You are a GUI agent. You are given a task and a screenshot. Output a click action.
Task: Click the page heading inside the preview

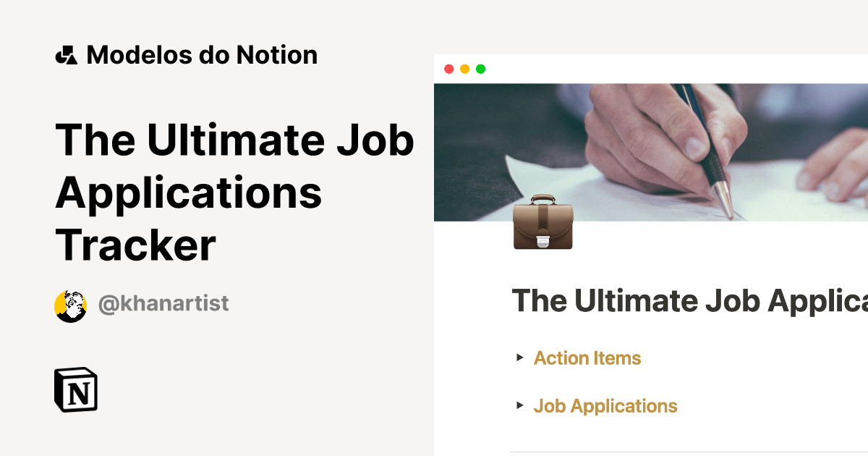pos(687,300)
